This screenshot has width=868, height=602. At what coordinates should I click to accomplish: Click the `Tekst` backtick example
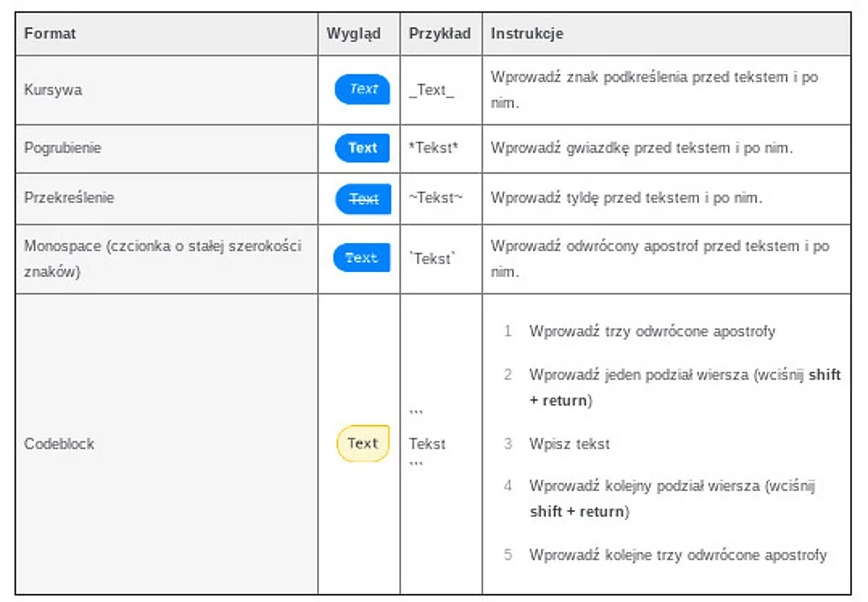[432, 258]
